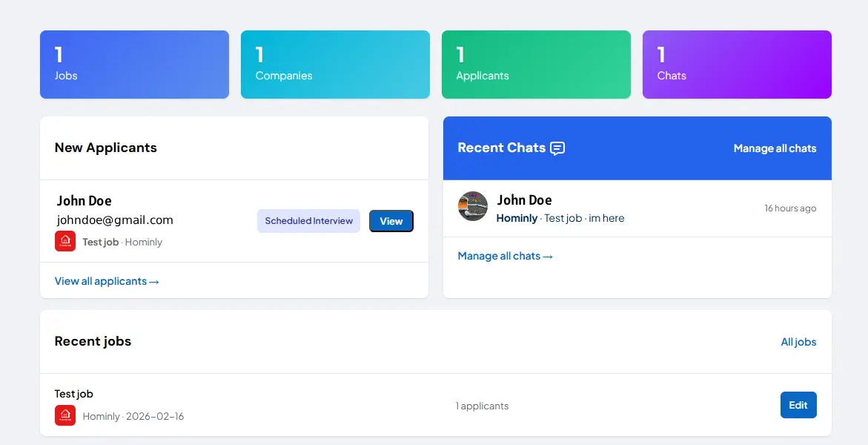Click John Doe's name in New Applicants
The height and width of the screenshot is (445, 868).
pyautogui.click(x=85, y=200)
